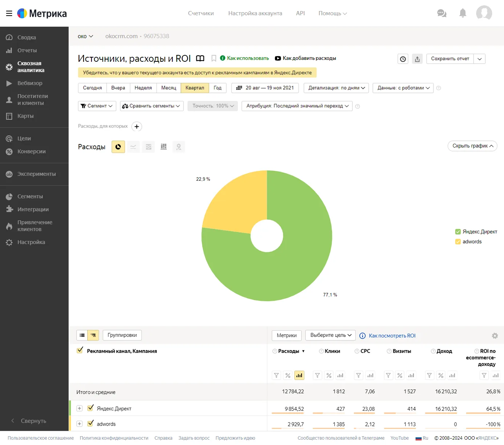Open Конверсии in the sidebar
The width and height of the screenshot is (504, 445).
click(32, 151)
